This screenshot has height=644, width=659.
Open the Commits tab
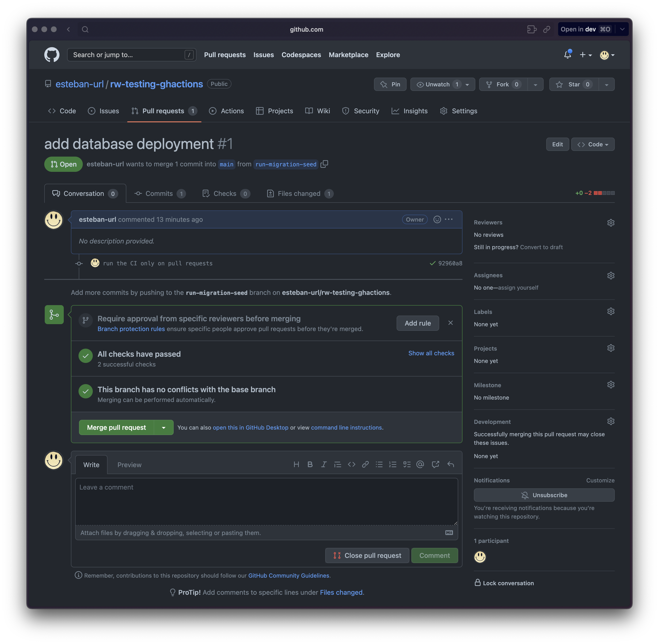(160, 193)
